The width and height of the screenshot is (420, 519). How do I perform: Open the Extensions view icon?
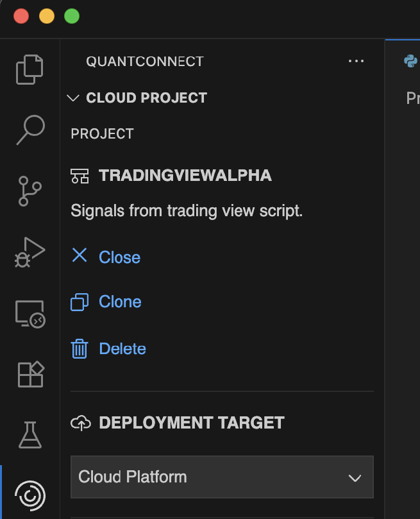click(29, 374)
